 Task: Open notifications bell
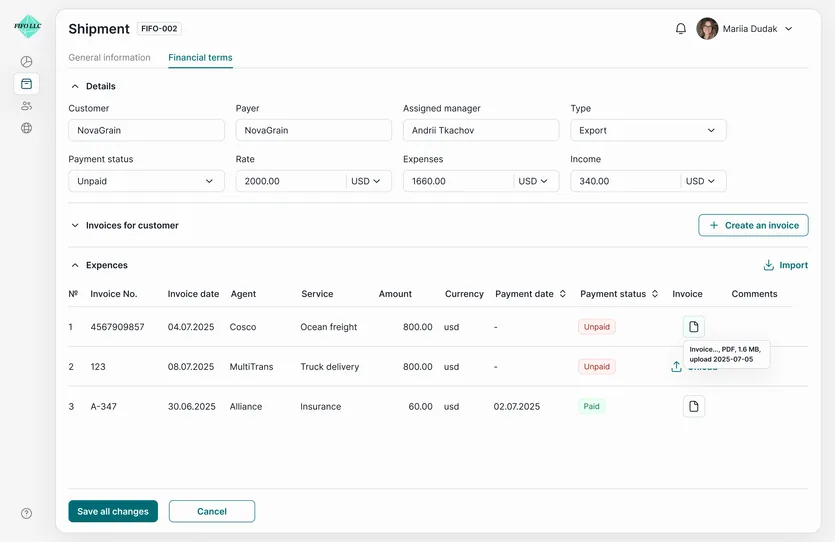(681, 29)
